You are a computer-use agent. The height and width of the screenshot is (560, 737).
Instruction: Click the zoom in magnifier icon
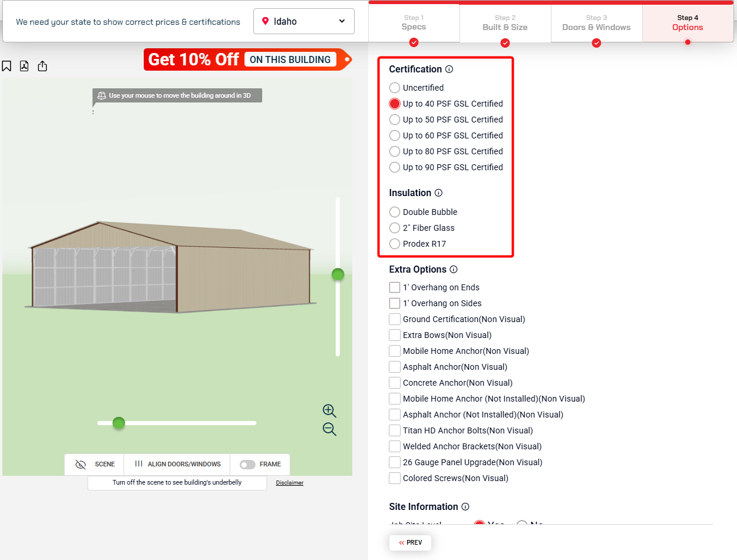[x=329, y=411]
